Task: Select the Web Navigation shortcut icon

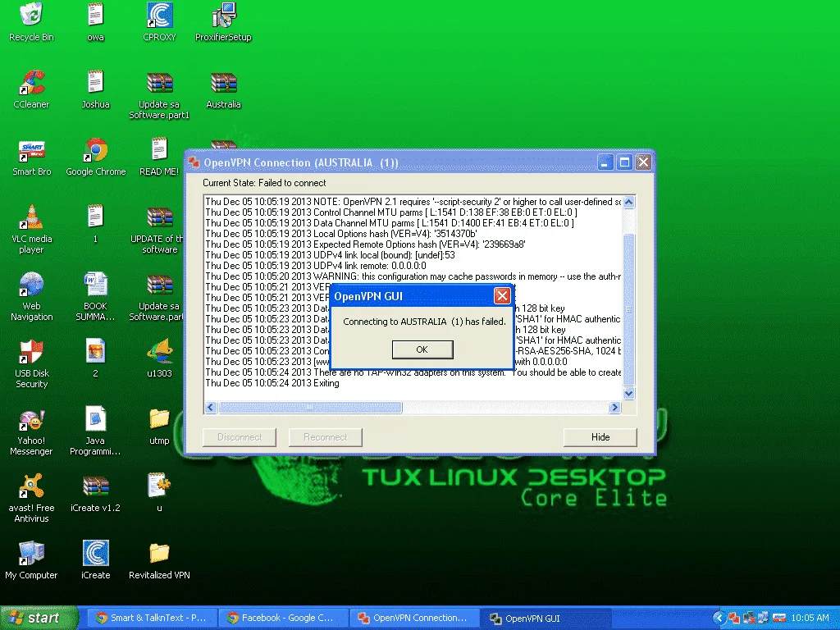Action: (32, 284)
